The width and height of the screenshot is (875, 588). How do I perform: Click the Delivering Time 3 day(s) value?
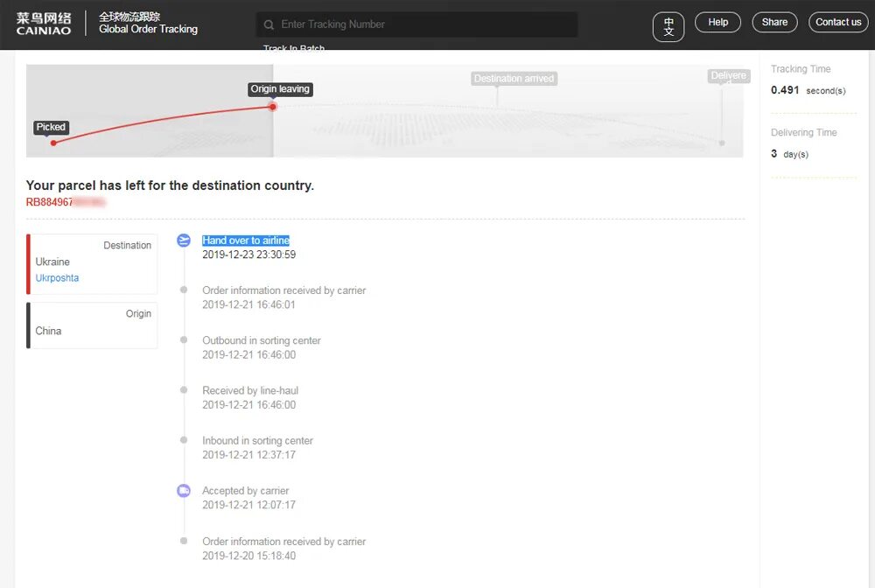pyautogui.click(x=789, y=154)
